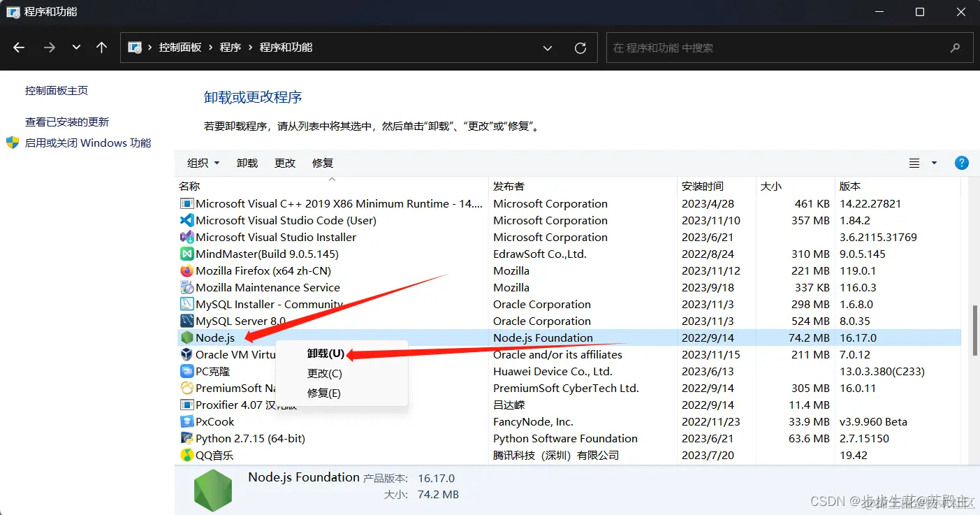
Task: Click the refresh icon in address bar
Action: [580, 48]
